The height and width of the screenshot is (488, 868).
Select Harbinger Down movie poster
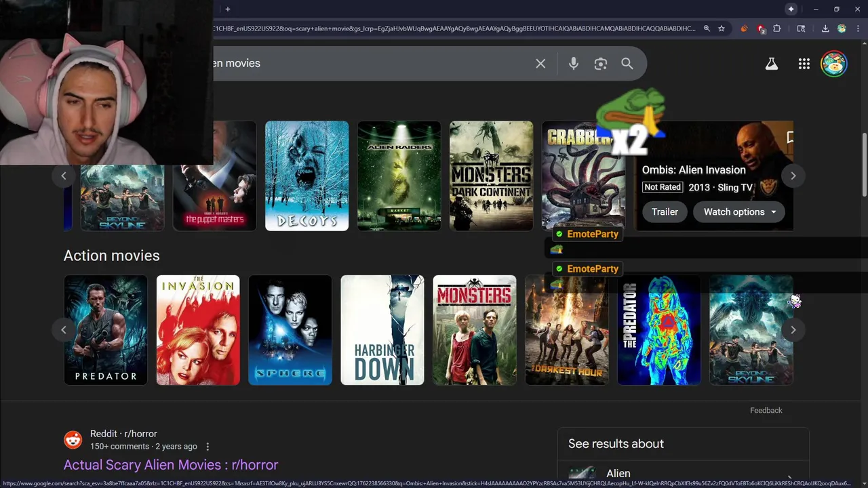tap(382, 330)
